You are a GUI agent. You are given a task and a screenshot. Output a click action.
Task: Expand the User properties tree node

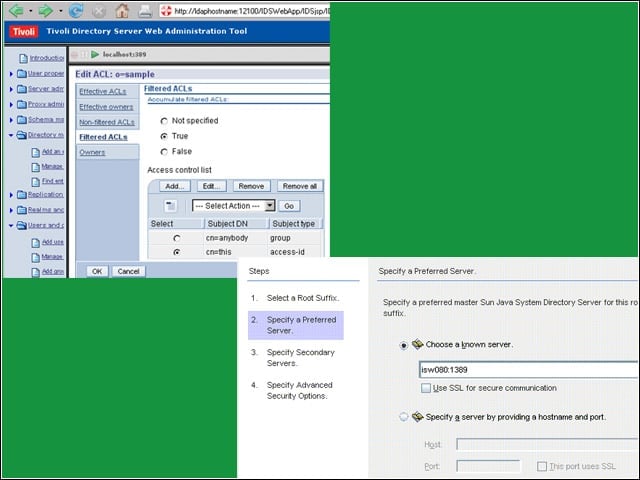click(x=11, y=74)
